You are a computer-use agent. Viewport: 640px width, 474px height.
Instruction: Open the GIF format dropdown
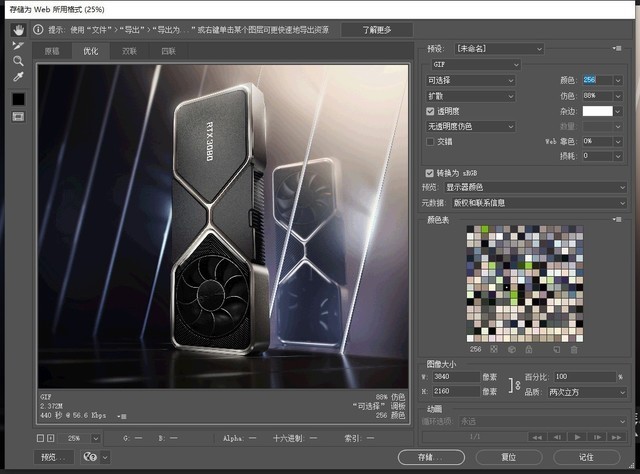[476, 65]
